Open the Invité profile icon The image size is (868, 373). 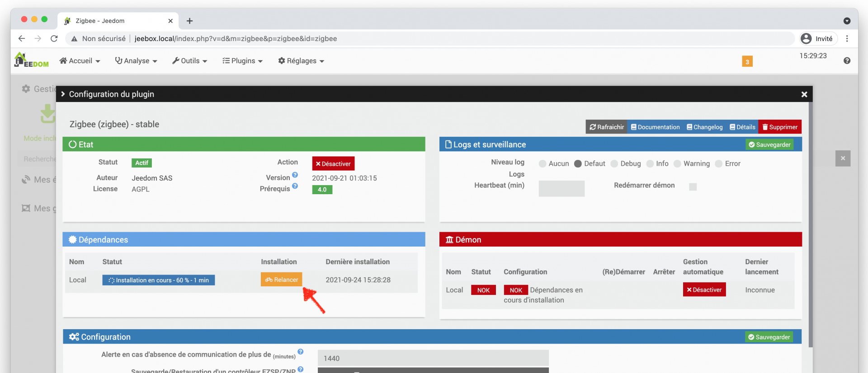tap(806, 39)
